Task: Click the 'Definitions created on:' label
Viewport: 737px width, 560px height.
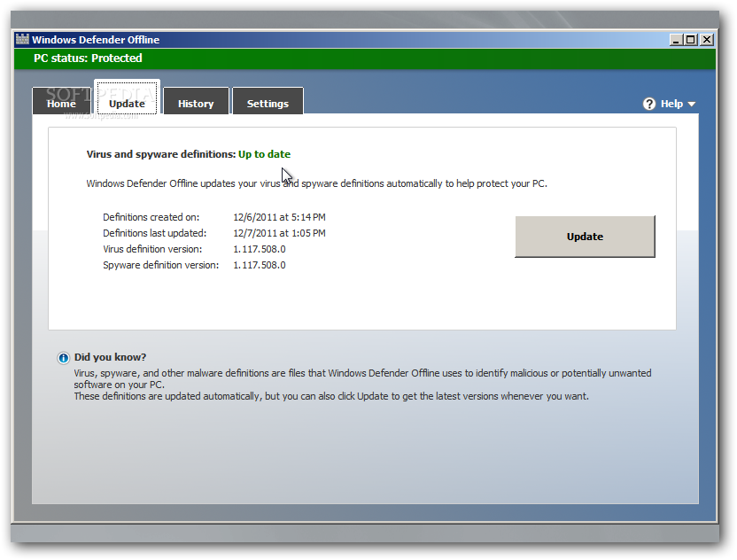Action: pyautogui.click(x=151, y=217)
